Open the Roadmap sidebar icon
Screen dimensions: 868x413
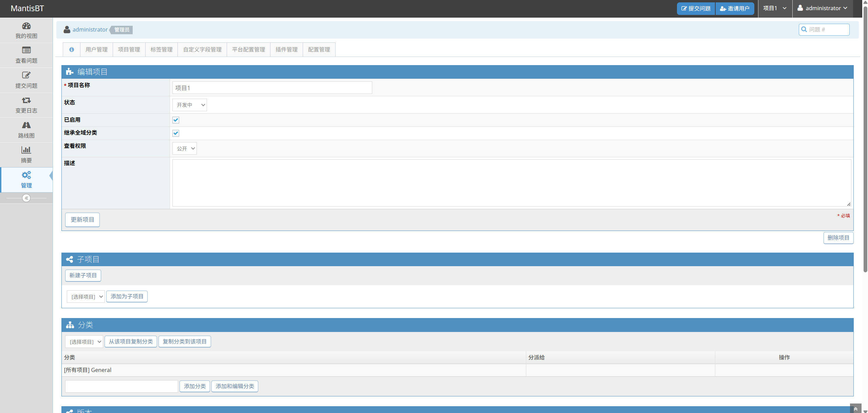(x=26, y=125)
